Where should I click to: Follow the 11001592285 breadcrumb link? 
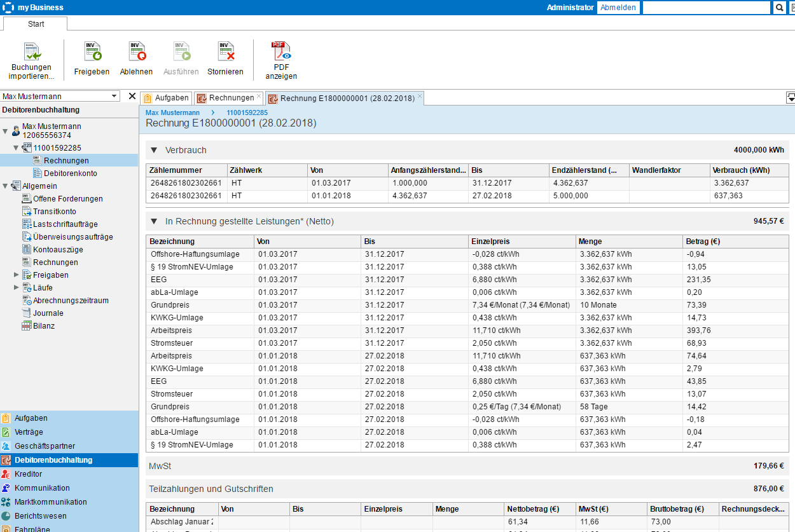pos(247,113)
